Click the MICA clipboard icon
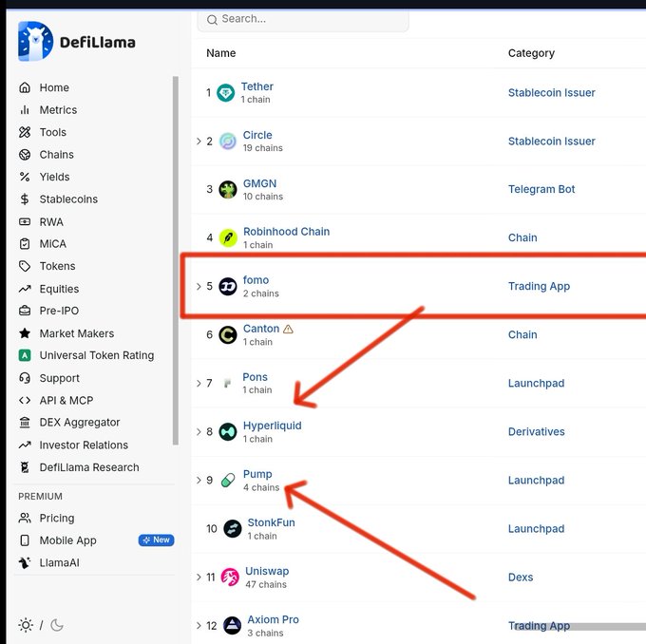646x644 pixels. (x=25, y=243)
